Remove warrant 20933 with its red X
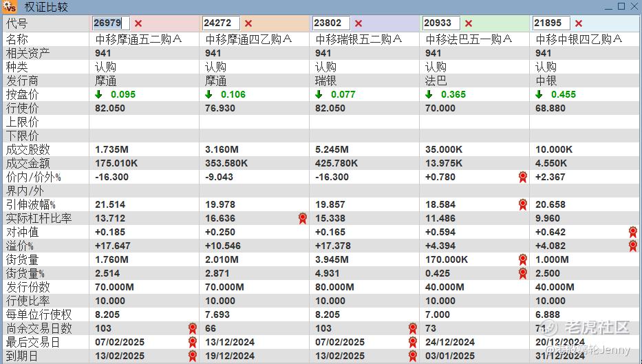This screenshot has height=364, width=642. (x=469, y=23)
